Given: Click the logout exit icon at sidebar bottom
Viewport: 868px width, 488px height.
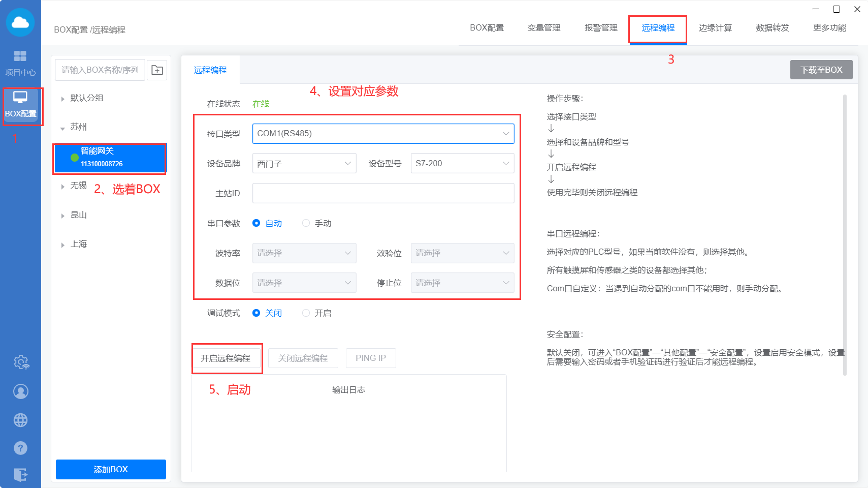Looking at the screenshot, I should tap(21, 475).
